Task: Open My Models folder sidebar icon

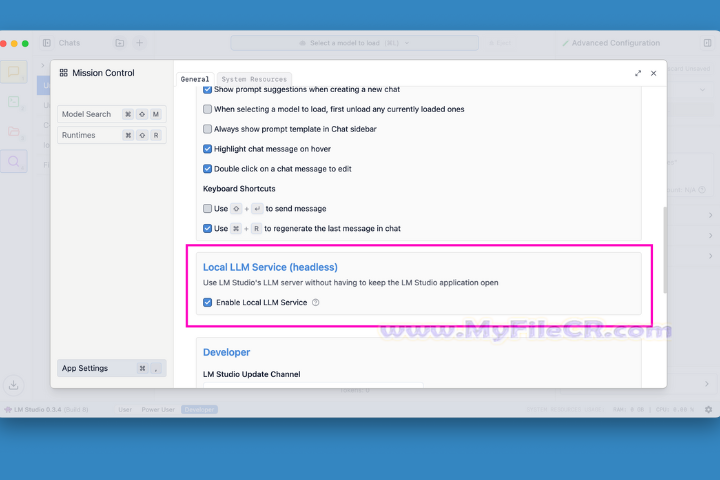Action: [14, 131]
